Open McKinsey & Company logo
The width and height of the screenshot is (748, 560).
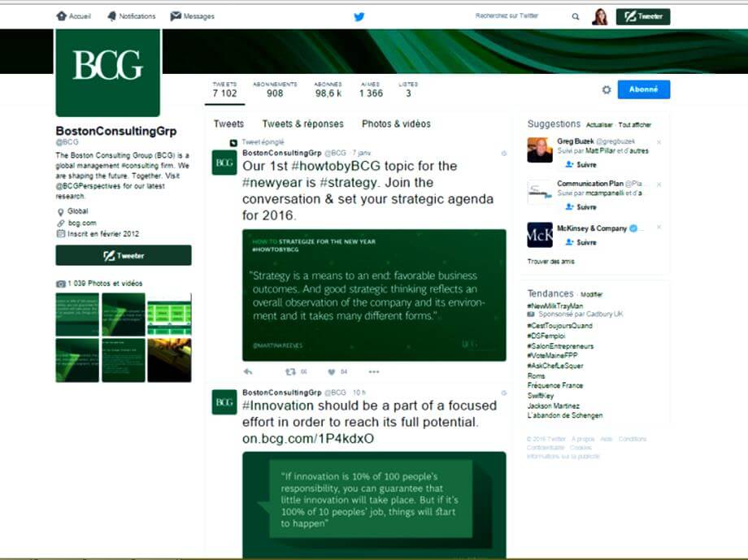(540, 235)
